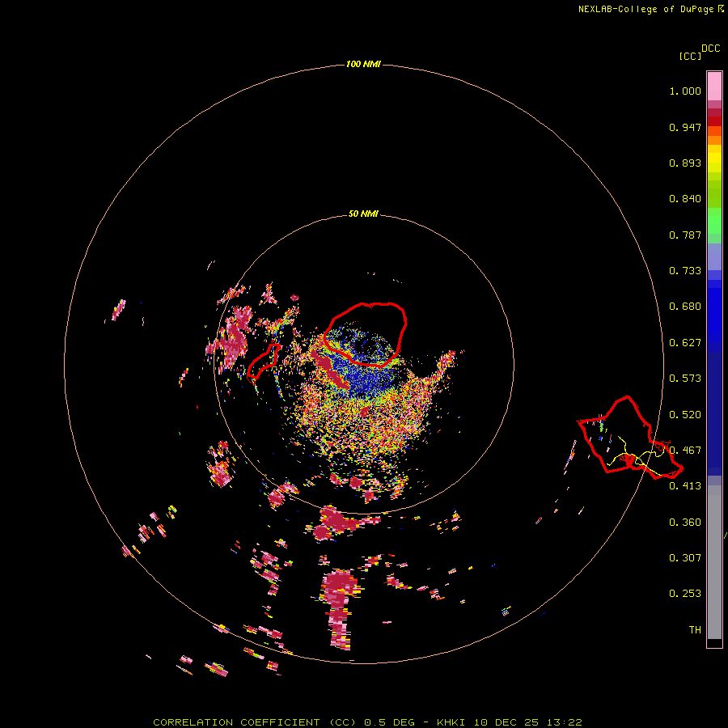Click the 0.253 legend value
Viewport: 728px width, 728px height.
[685, 594]
